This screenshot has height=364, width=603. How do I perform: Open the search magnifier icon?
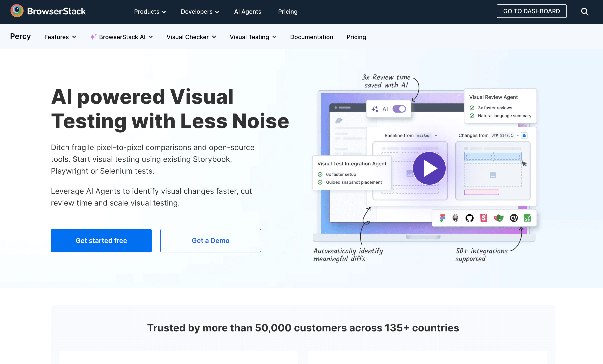[584, 12]
